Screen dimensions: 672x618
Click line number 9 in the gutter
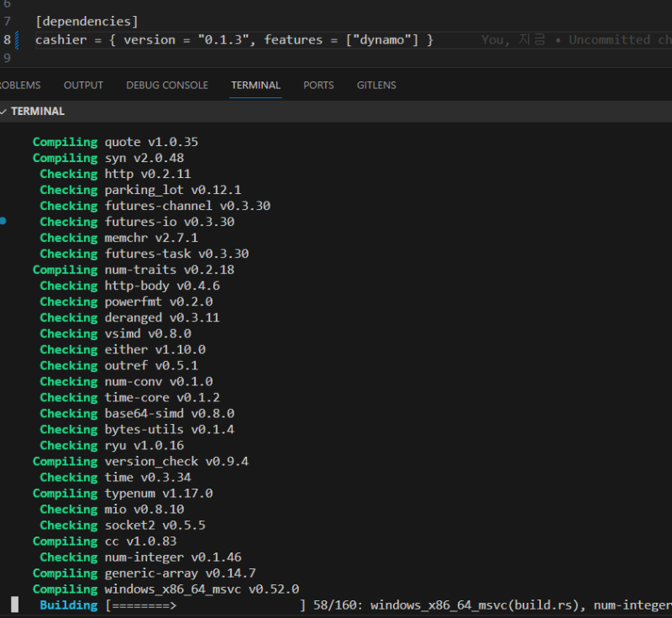[8, 58]
